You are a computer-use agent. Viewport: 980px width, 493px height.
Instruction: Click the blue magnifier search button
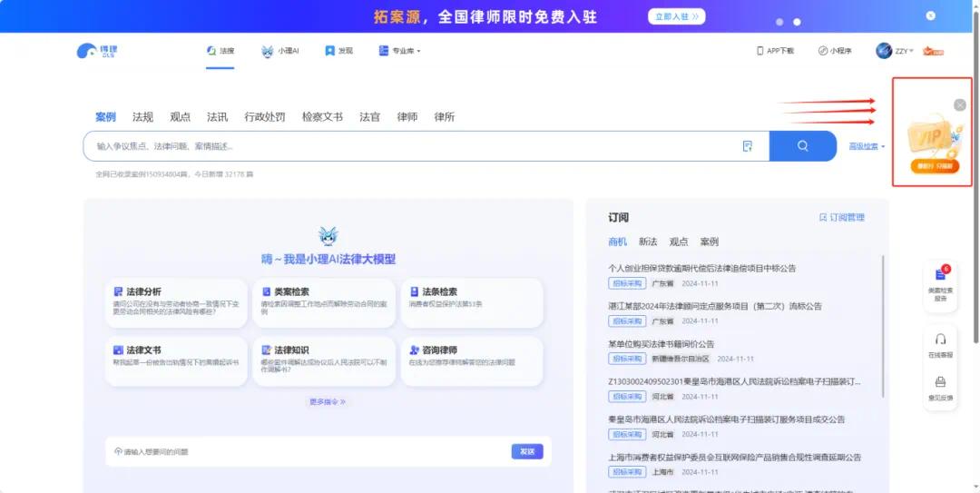click(x=802, y=146)
